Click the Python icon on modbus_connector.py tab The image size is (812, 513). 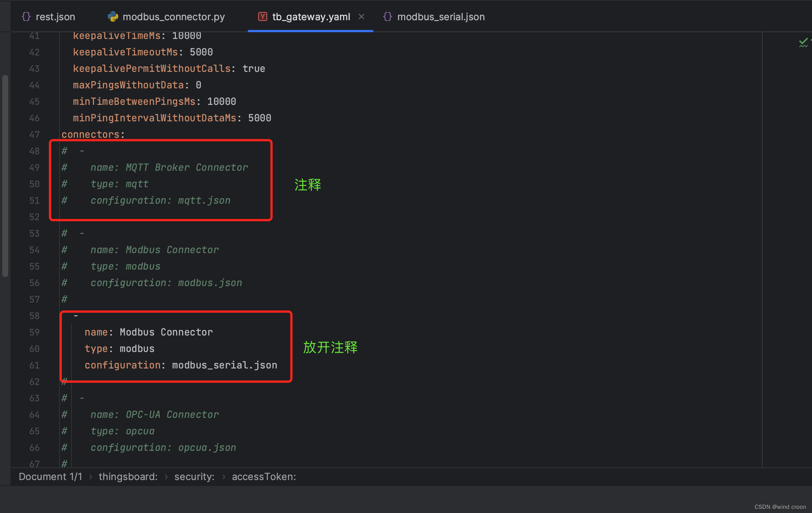[x=113, y=17]
